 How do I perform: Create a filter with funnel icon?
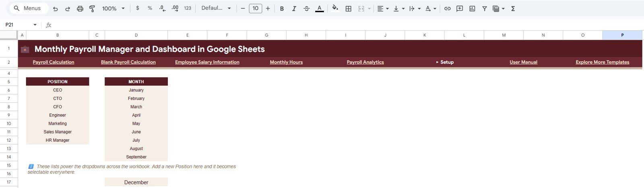[x=485, y=8]
